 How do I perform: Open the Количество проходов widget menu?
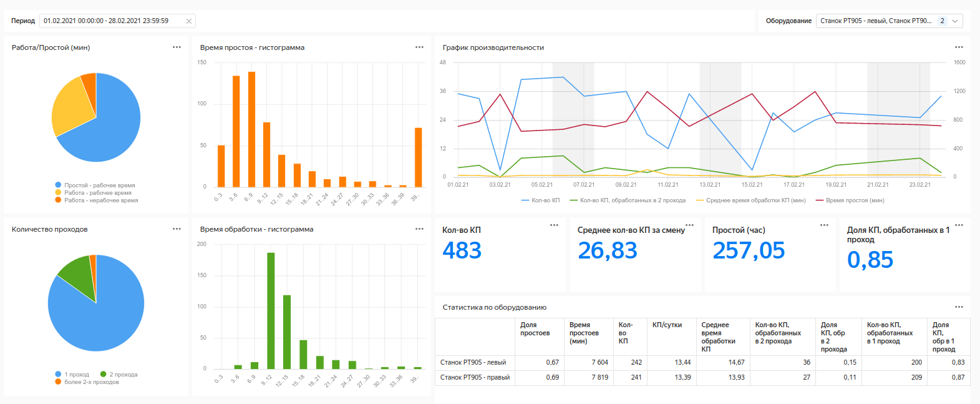pos(177,229)
